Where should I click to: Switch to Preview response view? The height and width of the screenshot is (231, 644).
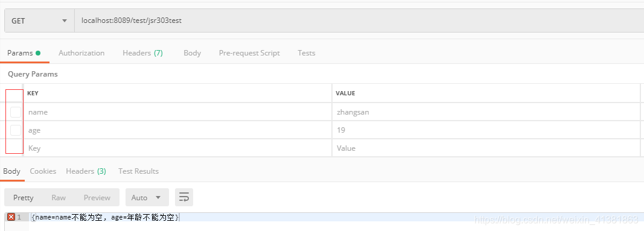[97, 197]
